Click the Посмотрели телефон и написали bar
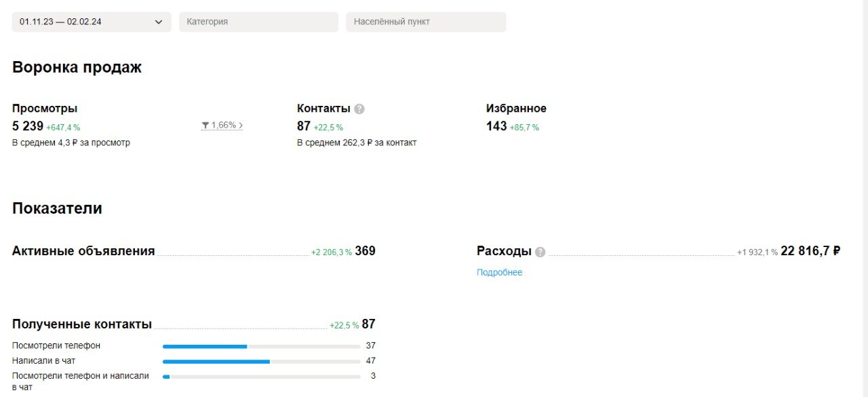868x397 pixels. coord(261,376)
